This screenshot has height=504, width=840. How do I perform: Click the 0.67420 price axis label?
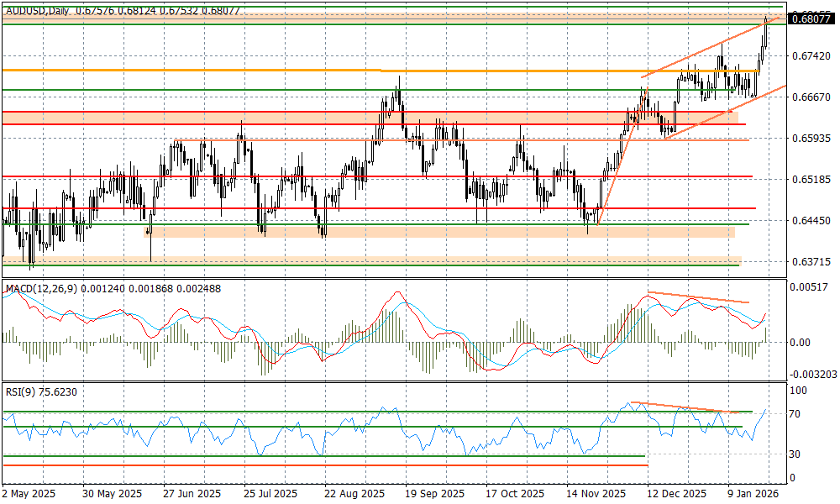pyautogui.click(x=811, y=55)
